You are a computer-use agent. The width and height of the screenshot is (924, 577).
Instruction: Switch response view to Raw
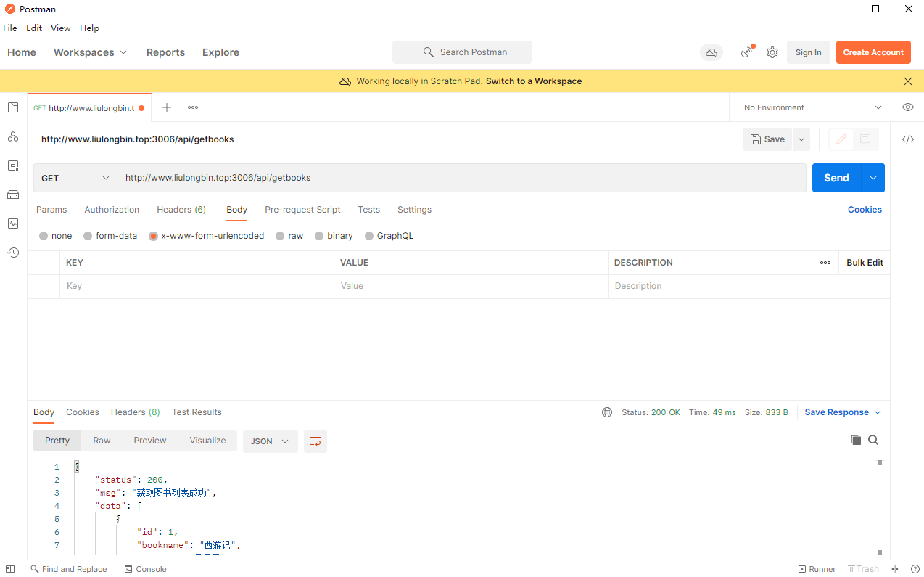pyautogui.click(x=102, y=441)
